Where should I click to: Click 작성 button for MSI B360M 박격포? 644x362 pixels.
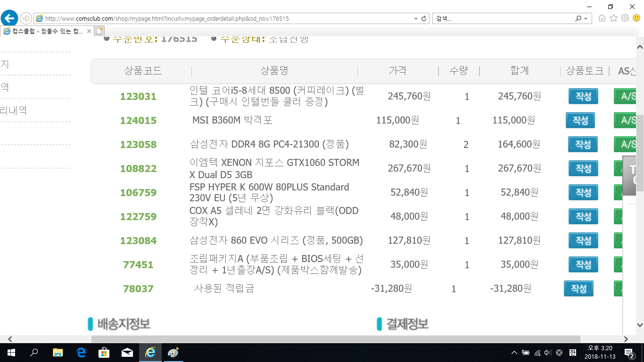coord(580,120)
